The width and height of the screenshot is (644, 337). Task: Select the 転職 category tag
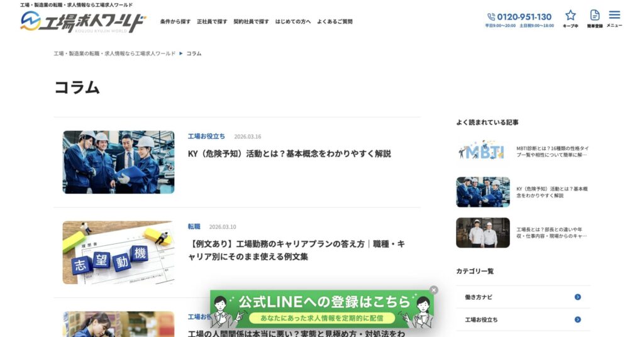coord(194,226)
